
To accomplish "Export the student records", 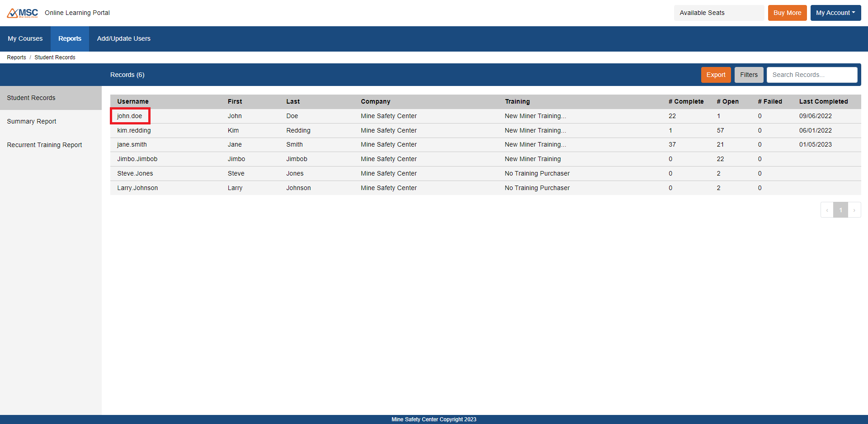I will (x=716, y=75).
